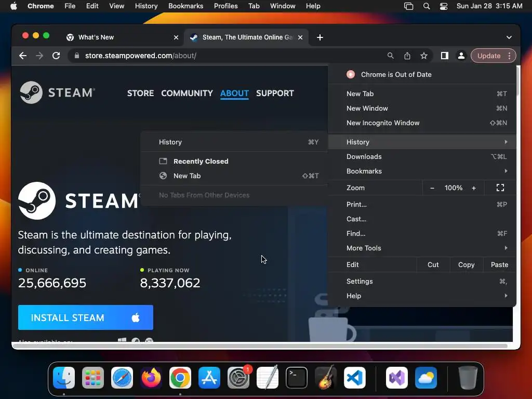Close the What's New tab
The image size is (532, 399).
click(176, 37)
